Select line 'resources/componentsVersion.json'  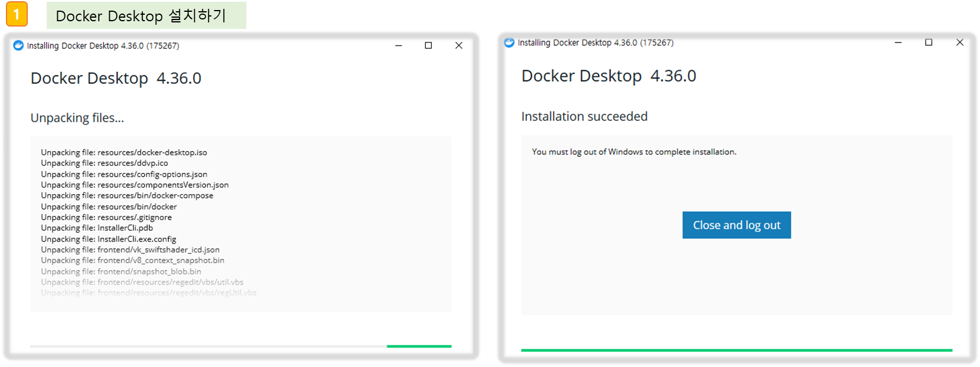point(163,185)
